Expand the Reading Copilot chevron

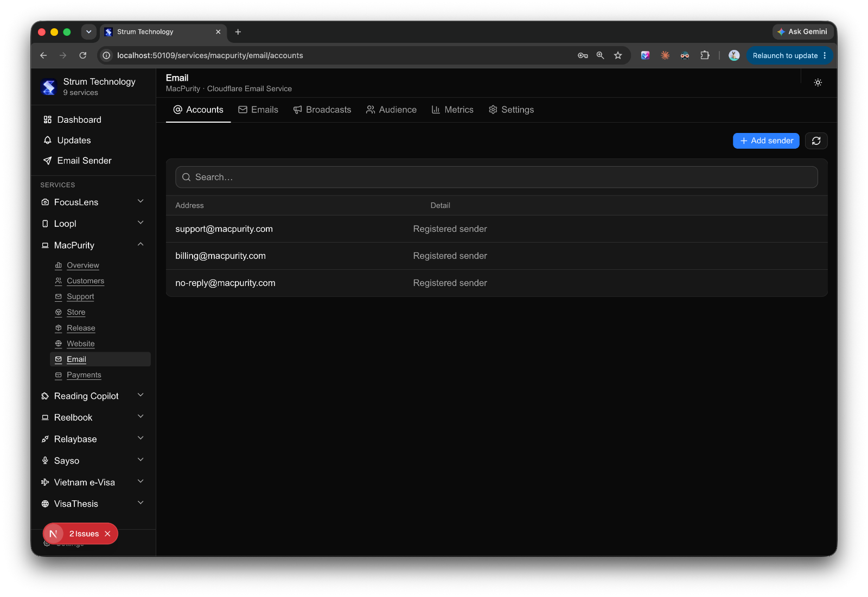point(141,395)
